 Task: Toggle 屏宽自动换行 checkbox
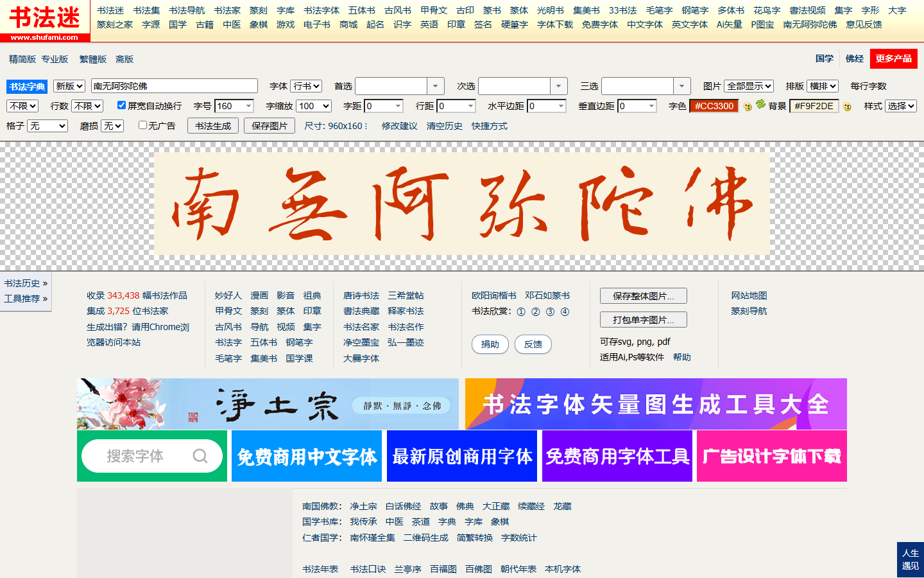click(121, 105)
